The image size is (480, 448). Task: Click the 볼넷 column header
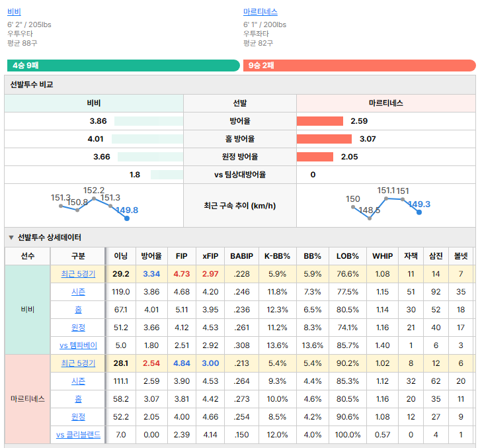(x=461, y=256)
